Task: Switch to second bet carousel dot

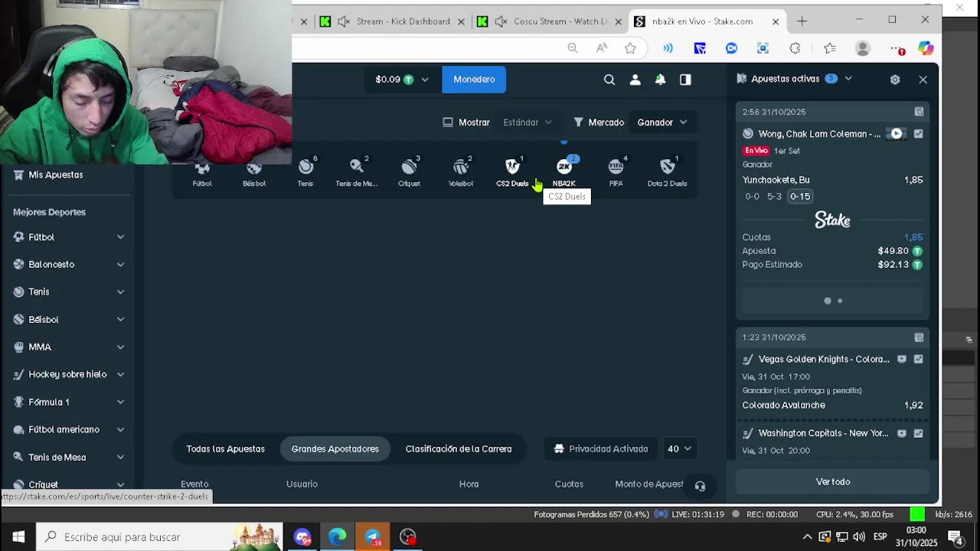Action: (840, 301)
